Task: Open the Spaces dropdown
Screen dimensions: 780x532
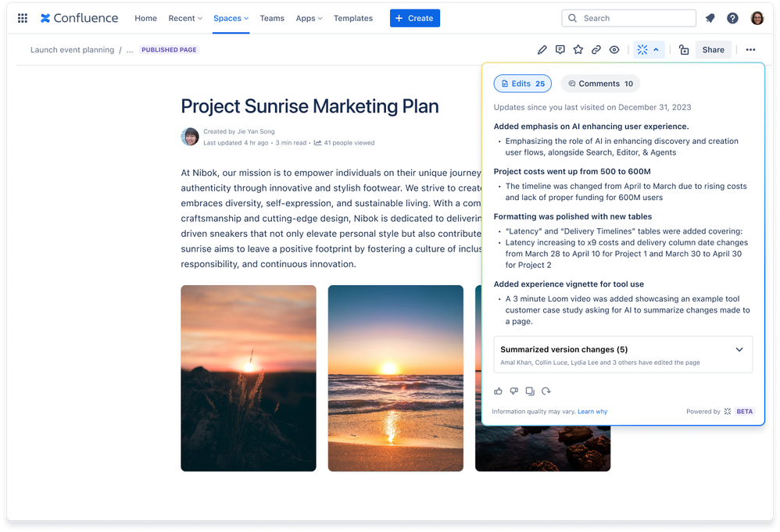Action: 231,19
